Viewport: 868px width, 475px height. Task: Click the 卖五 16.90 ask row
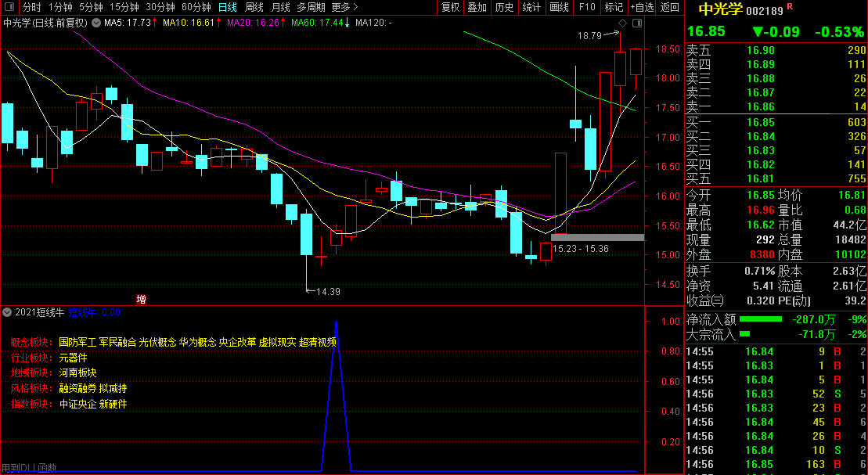pos(776,50)
